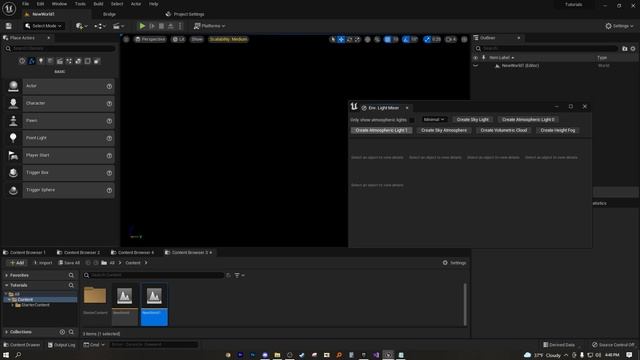This screenshot has height=360, width=640.
Task: Click the Lit view mode button
Action: click(178, 40)
